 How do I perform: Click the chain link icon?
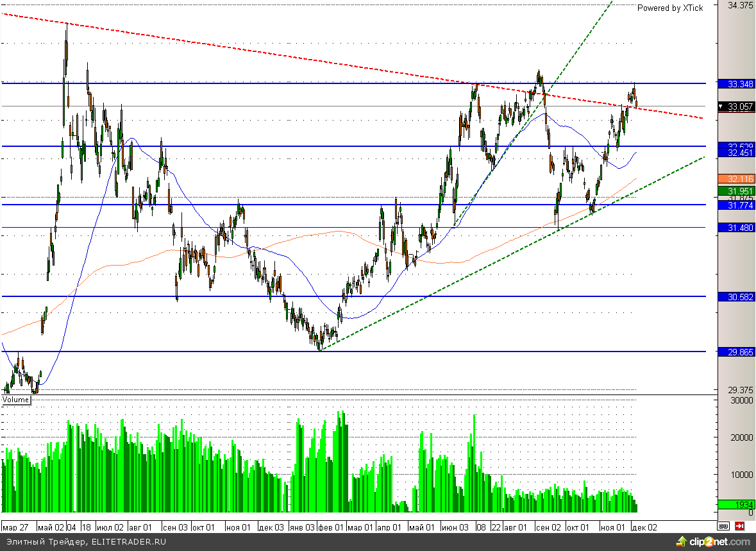pos(724,526)
